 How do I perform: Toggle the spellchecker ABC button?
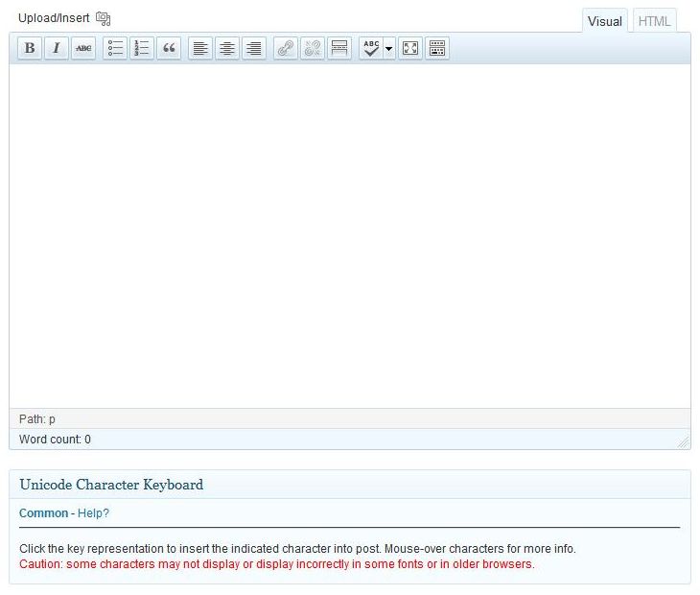[x=371, y=48]
